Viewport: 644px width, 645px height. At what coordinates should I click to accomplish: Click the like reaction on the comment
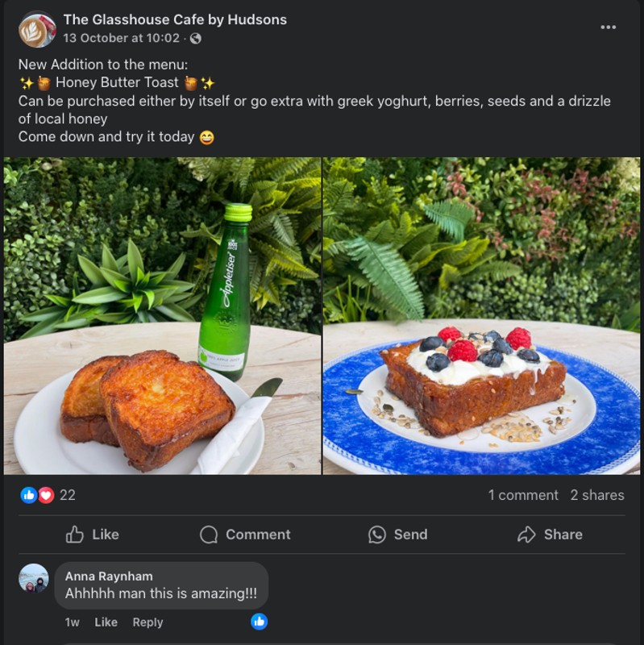pos(259,621)
